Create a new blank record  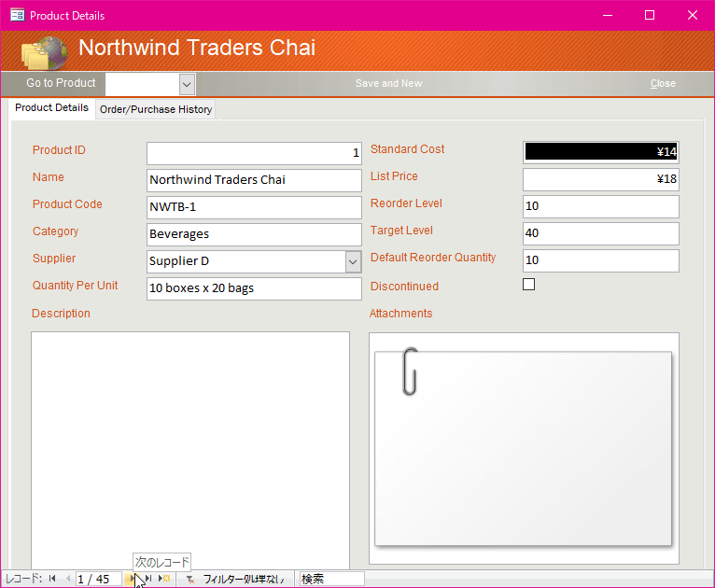(164, 579)
